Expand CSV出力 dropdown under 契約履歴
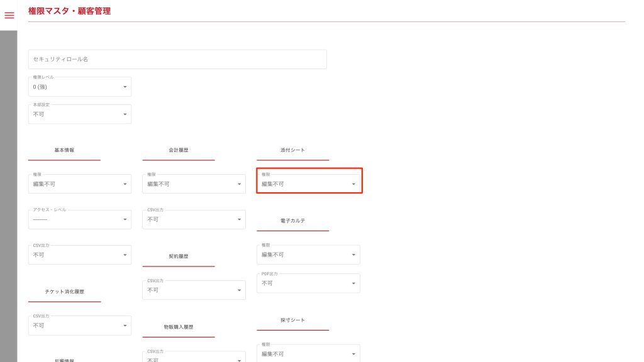Image resolution: width=644 pixels, height=362 pixels. (x=194, y=290)
